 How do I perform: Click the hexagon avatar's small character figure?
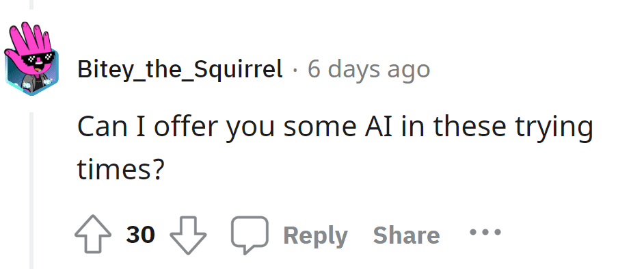coord(33,79)
